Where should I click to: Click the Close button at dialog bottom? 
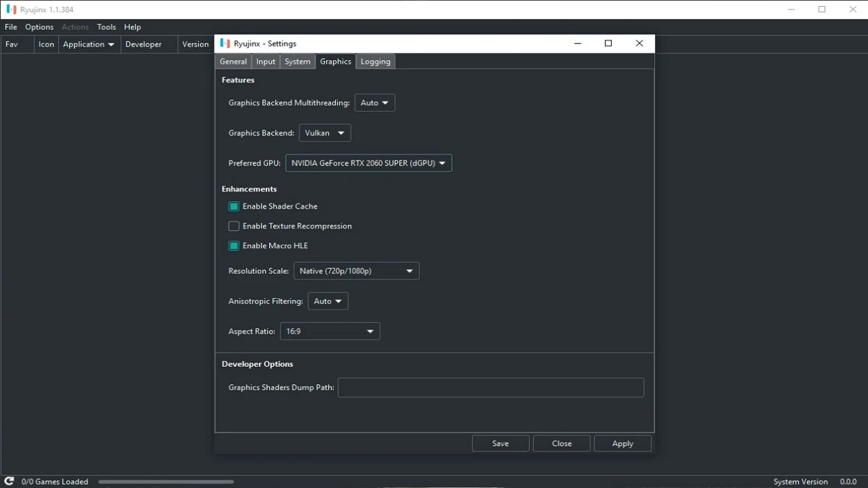[561, 443]
